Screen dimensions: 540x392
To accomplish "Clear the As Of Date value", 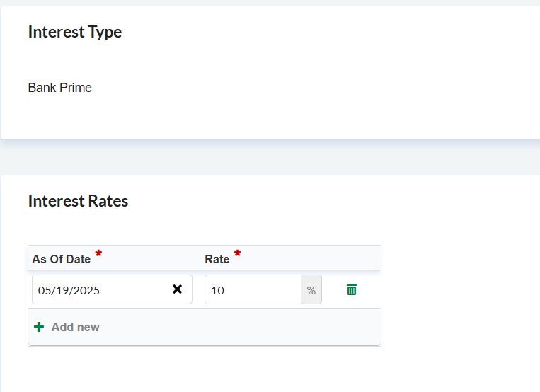I will click(177, 289).
